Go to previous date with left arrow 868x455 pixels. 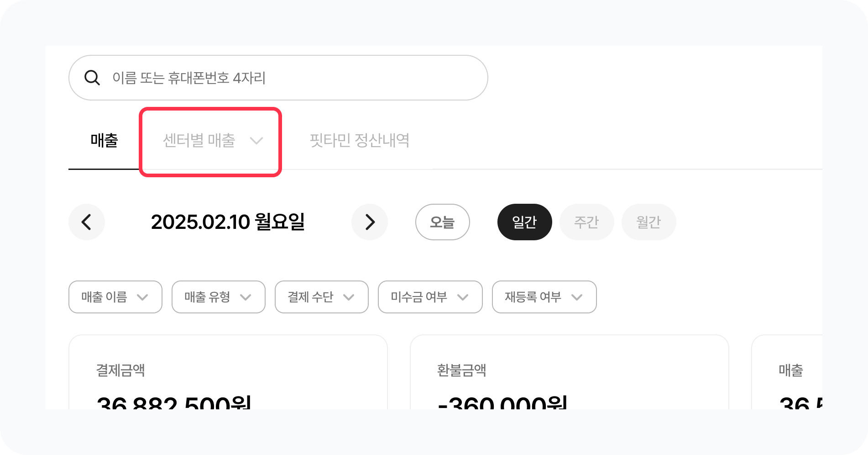pos(87,222)
